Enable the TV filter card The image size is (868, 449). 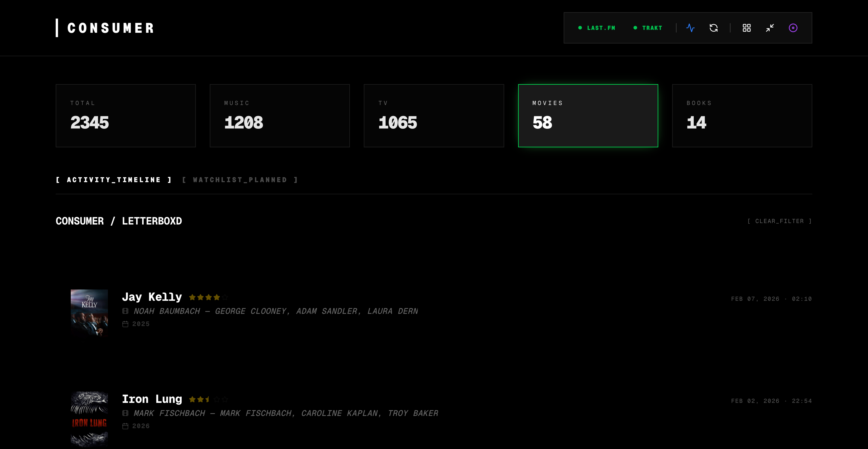point(434,115)
